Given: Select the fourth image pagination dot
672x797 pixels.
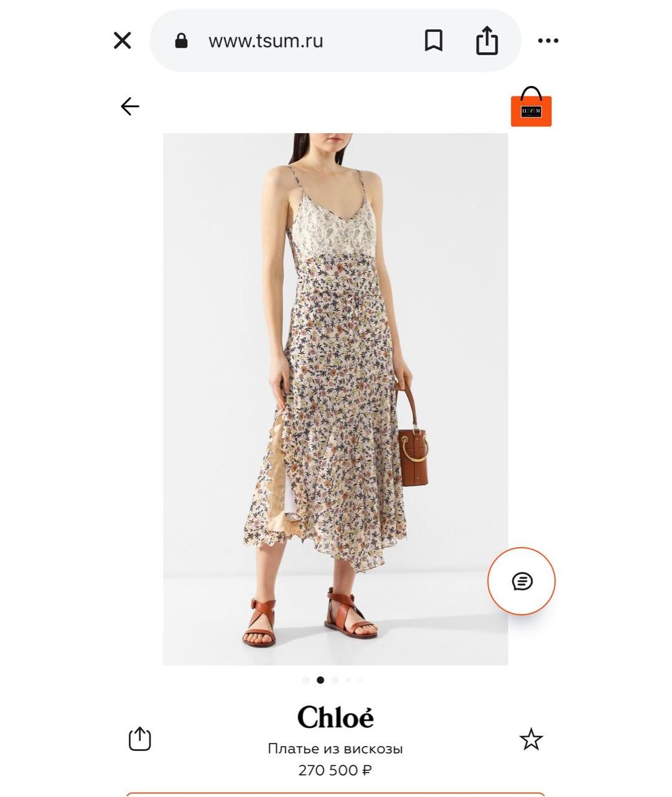Looking at the screenshot, I should tap(348, 680).
